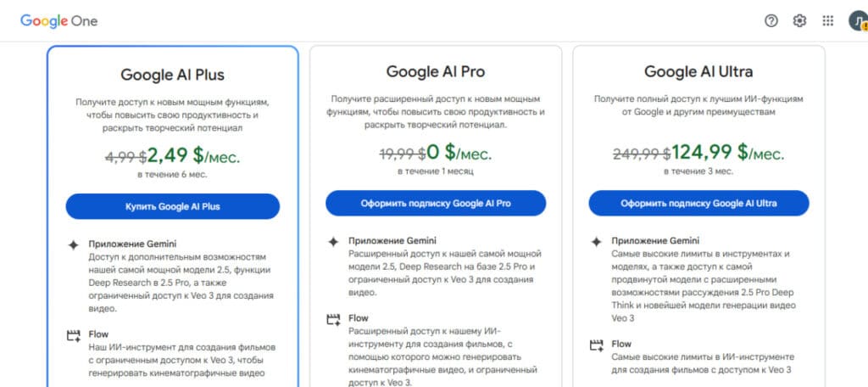Click Gemini sparkle icon in AI Plus card
Viewport: 868px width, 387px height.
73,245
